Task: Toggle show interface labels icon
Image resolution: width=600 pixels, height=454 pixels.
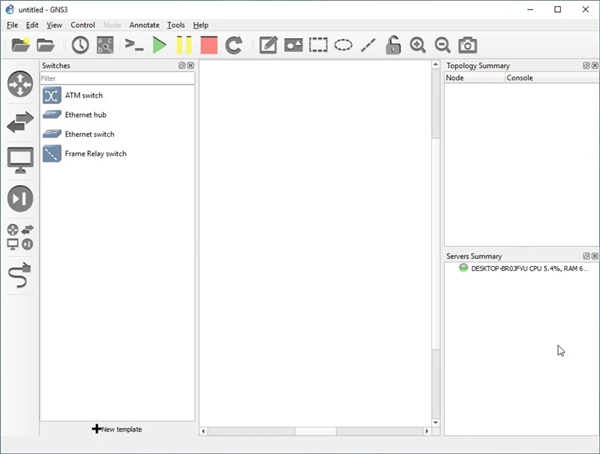Action: (x=105, y=45)
